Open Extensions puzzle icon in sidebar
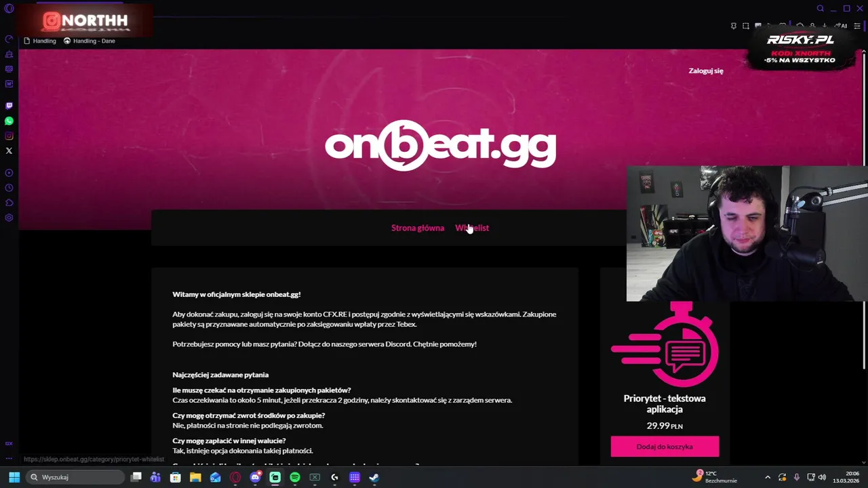The image size is (868, 488). click(9, 203)
